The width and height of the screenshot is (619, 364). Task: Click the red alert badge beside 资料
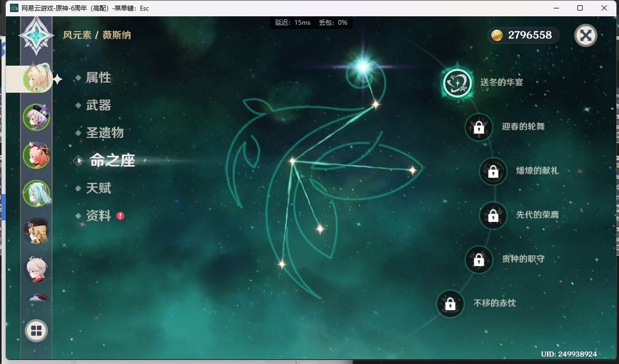point(120,216)
